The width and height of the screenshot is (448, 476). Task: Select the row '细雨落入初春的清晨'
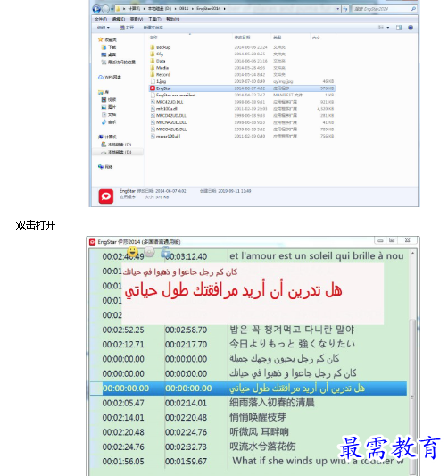point(248,403)
